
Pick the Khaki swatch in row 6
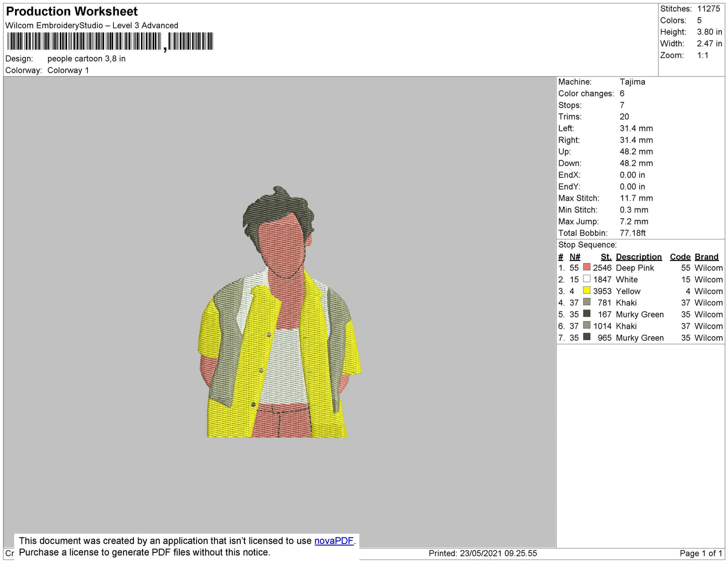586,325
